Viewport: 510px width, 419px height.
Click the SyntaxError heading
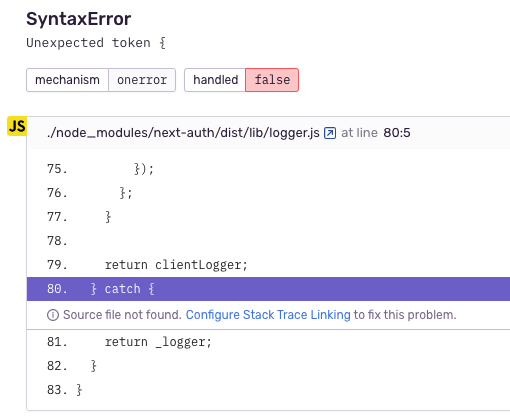pyautogui.click(x=79, y=19)
